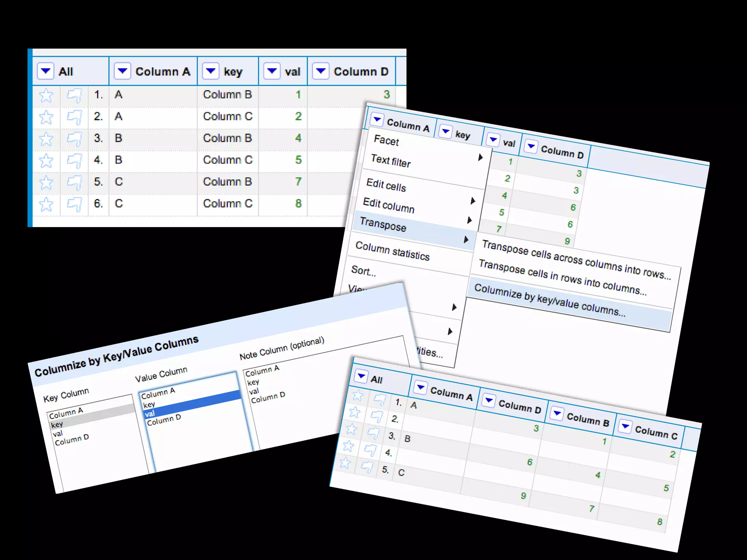This screenshot has height=560, width=747.
Task: Pick 'Column D' in the Note Column list
Action: (268, 398)
